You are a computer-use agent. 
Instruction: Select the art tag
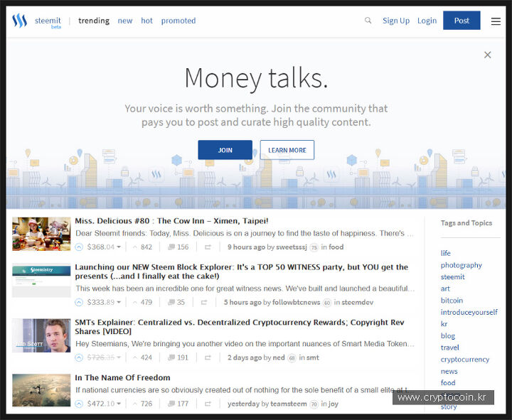(445, 289)
